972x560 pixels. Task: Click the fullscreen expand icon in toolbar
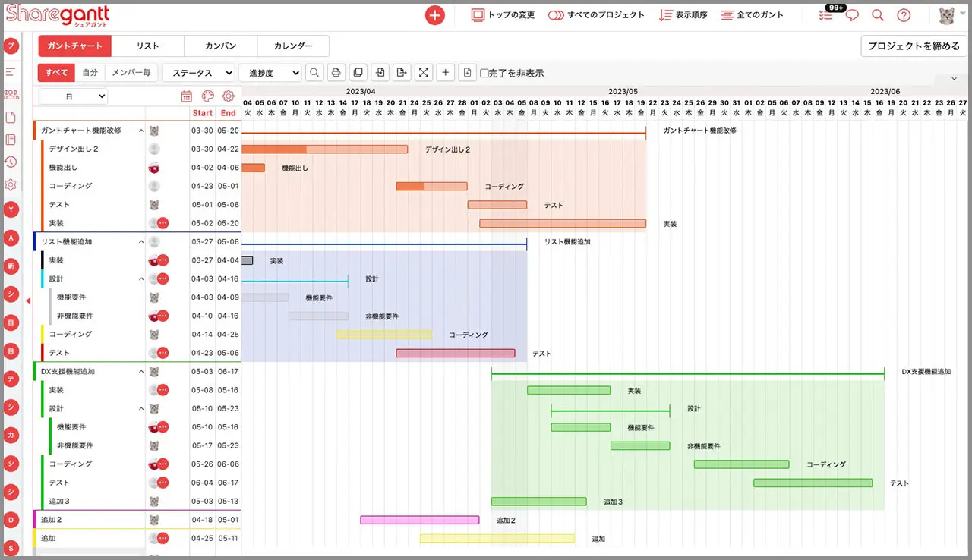click(424, 73)
